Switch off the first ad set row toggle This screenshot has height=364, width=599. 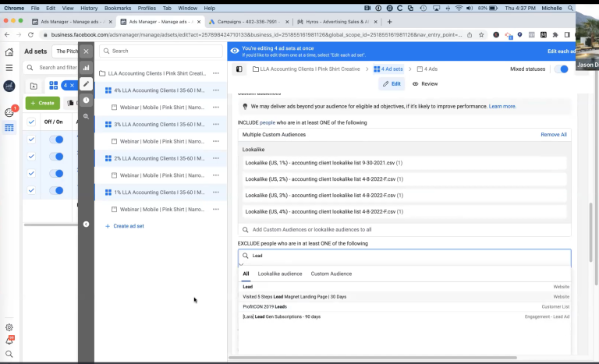pos(56,140)
